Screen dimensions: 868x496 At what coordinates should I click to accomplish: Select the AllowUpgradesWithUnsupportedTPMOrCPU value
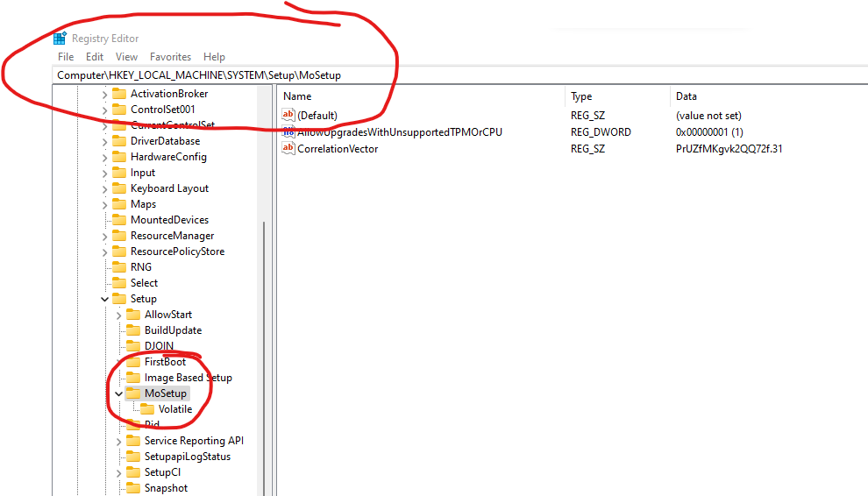(400, 132)
